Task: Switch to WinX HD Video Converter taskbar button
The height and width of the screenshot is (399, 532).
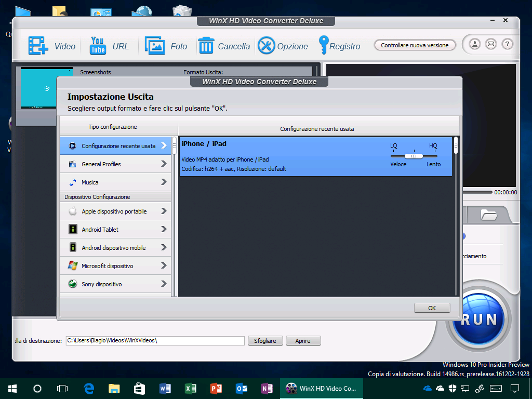Action: pyautogui.click(x=321, y=389)
